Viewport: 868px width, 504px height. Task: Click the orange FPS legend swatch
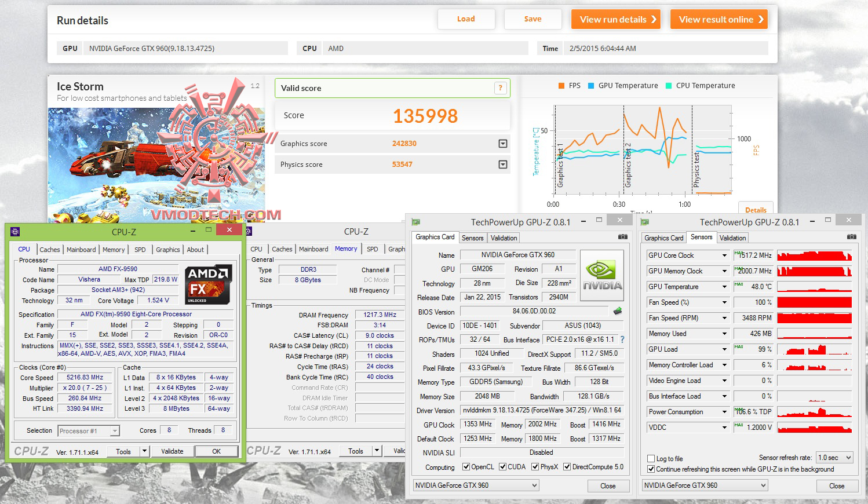click(561, 86)
